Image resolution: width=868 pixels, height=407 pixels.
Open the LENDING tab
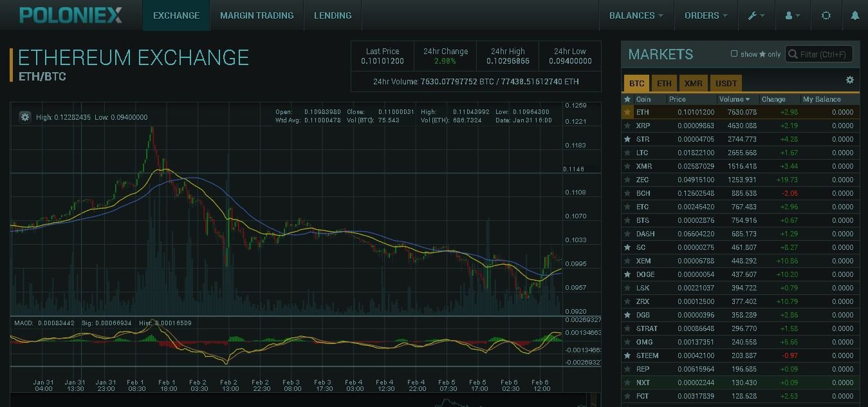click(333, 15)
